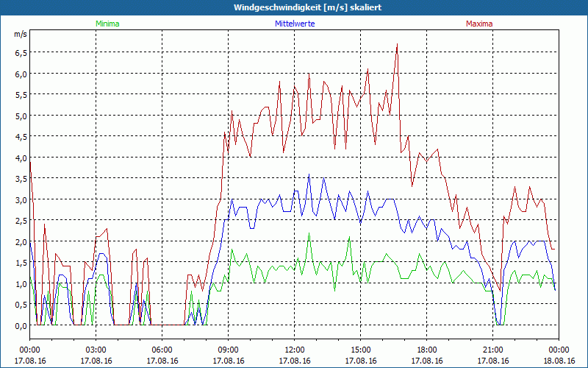Screen dimensions: 588x368
Task: Click the '2,0' y-axis value
Action: coord(21,242)
